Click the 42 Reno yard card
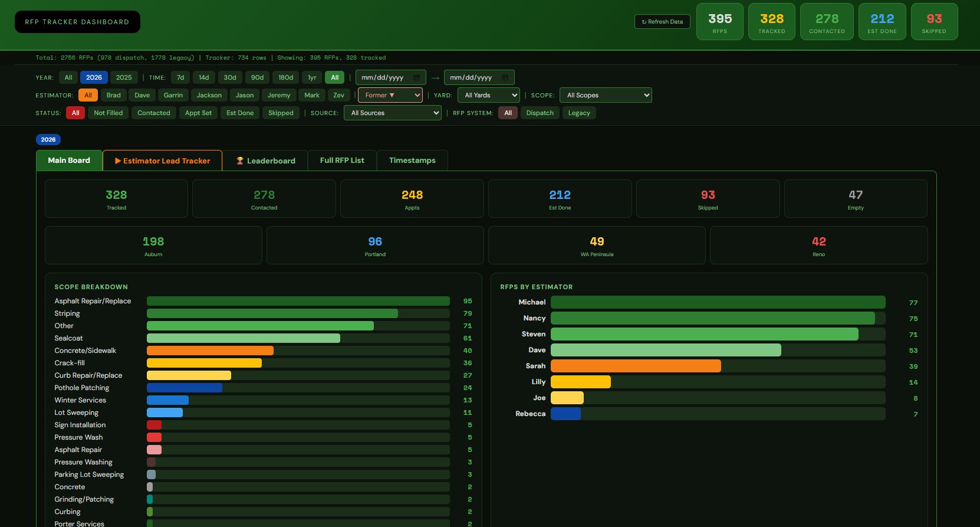Image resolution: width=980 pixels, height=527 pixels. [x=818, y=246]
